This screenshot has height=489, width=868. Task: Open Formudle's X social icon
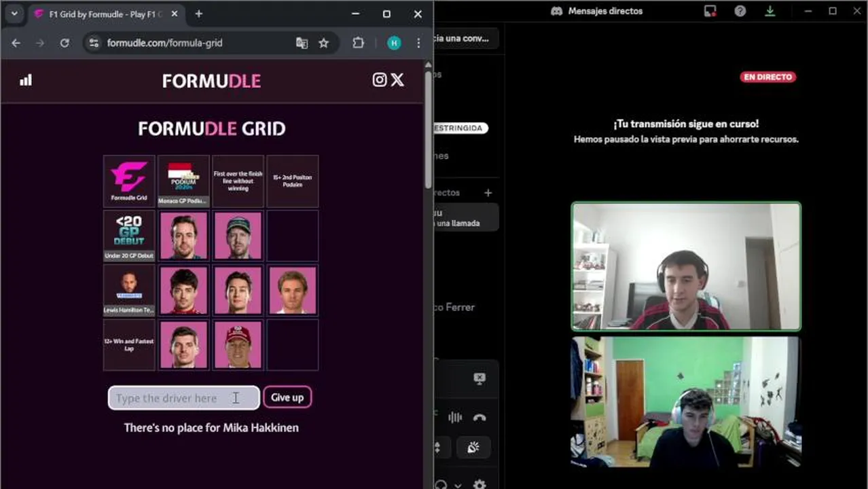tap(397, 80)
